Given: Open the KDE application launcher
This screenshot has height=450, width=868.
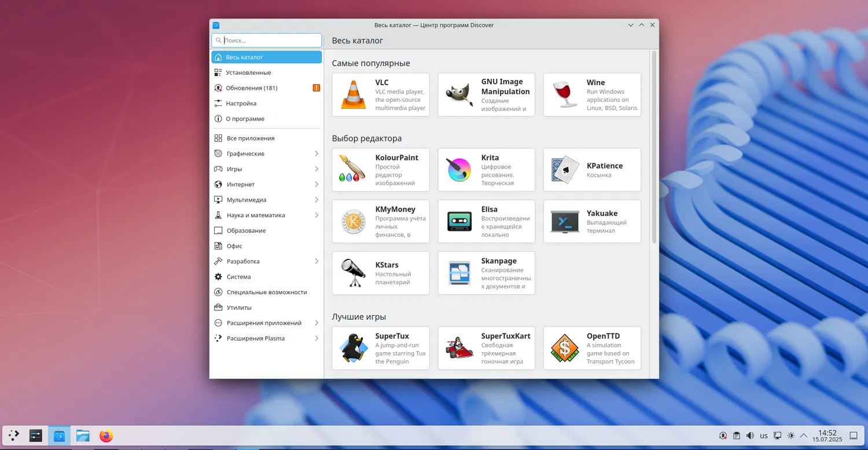Looking at the screenshot, I should 14,436.
